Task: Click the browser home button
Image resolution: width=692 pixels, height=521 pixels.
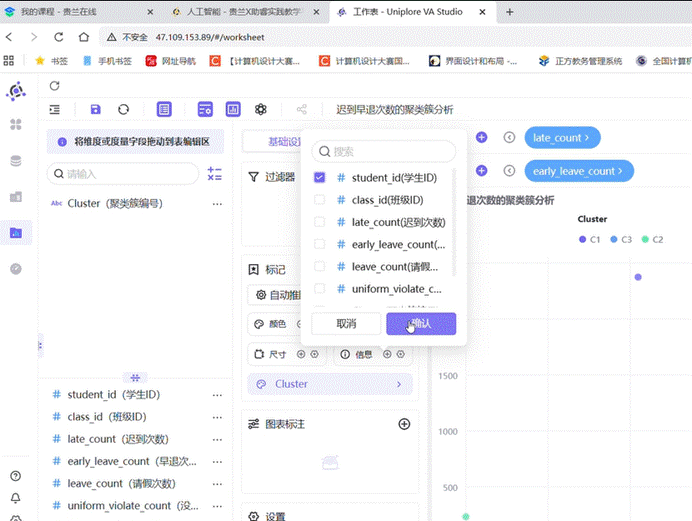Action: coord(84,37)
